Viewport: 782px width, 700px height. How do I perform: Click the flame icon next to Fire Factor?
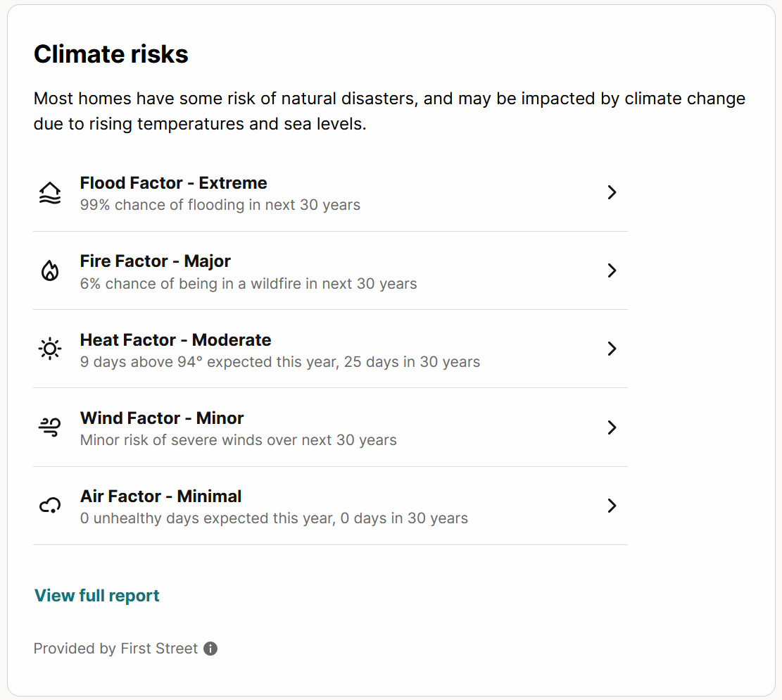[49, 270]
